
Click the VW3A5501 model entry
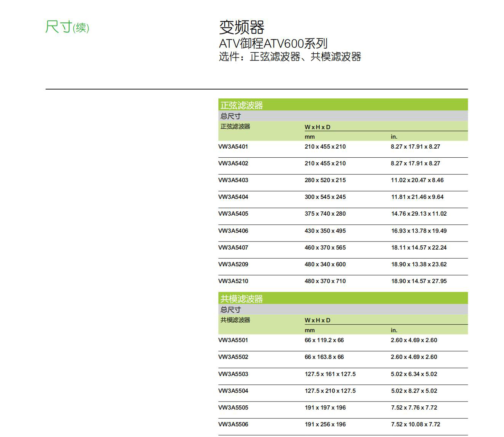point(233,340)
